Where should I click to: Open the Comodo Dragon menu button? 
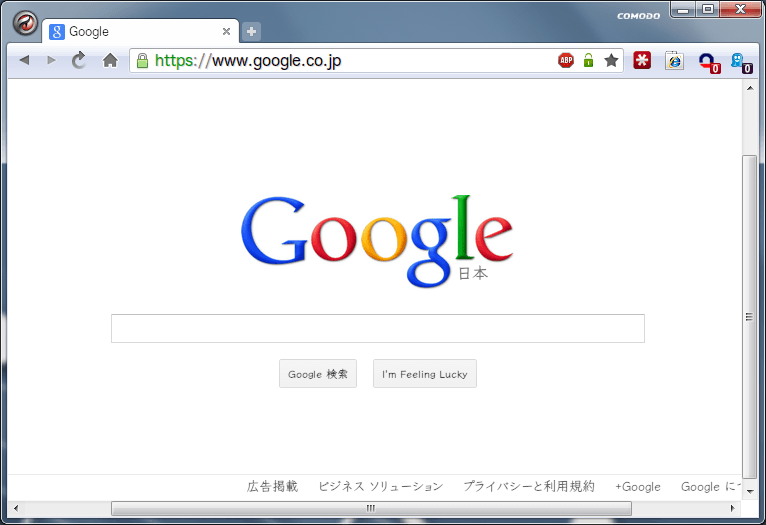(25, 23)
